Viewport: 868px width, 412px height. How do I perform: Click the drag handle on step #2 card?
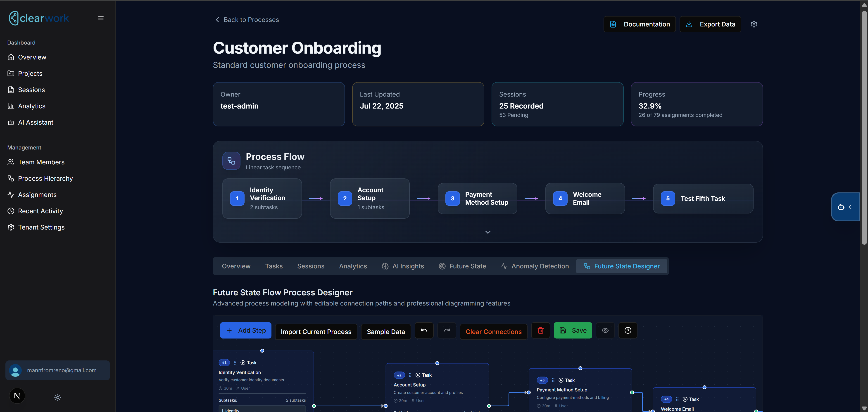tap(410, 375)
